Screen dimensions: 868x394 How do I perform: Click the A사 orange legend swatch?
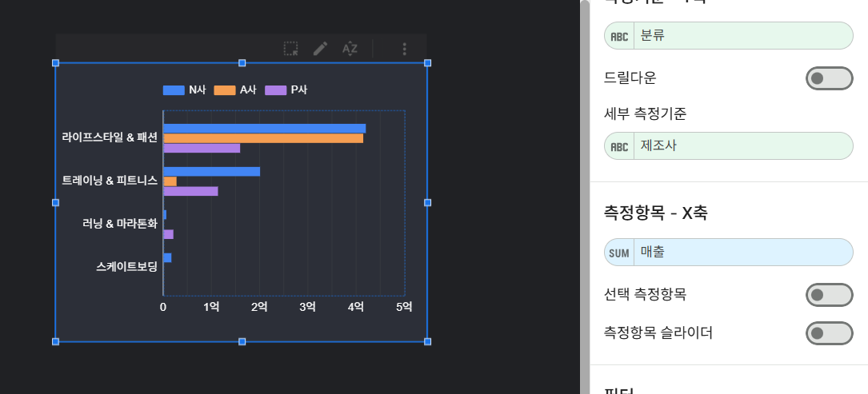pos(224,90)
